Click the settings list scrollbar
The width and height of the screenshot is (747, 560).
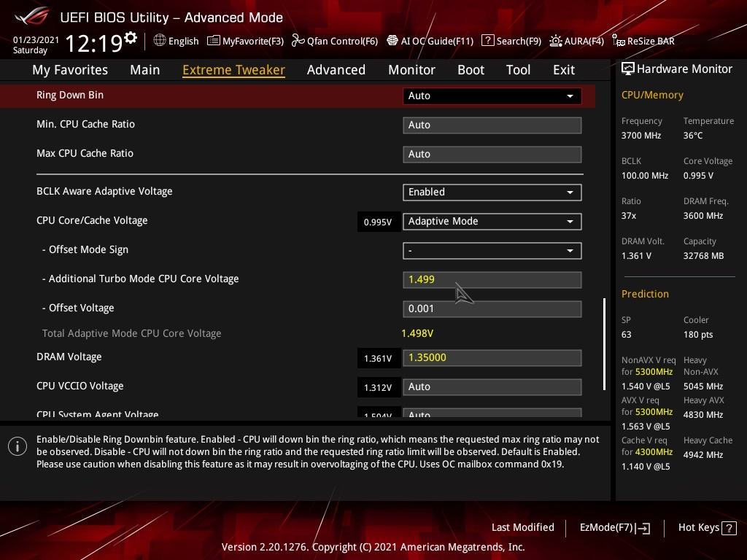tap(604, 344)
